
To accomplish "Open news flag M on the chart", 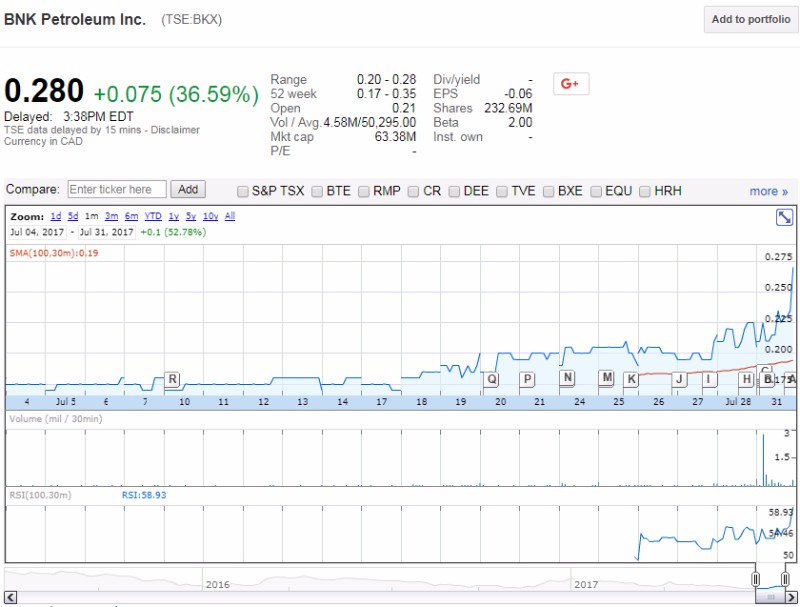I will [607, 378].
